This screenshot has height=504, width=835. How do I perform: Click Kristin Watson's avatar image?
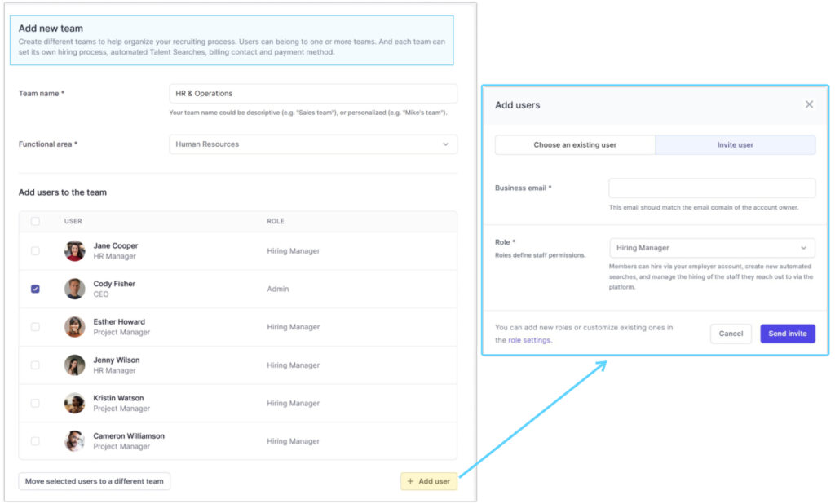pyautogui.click(x=75, y=403)
